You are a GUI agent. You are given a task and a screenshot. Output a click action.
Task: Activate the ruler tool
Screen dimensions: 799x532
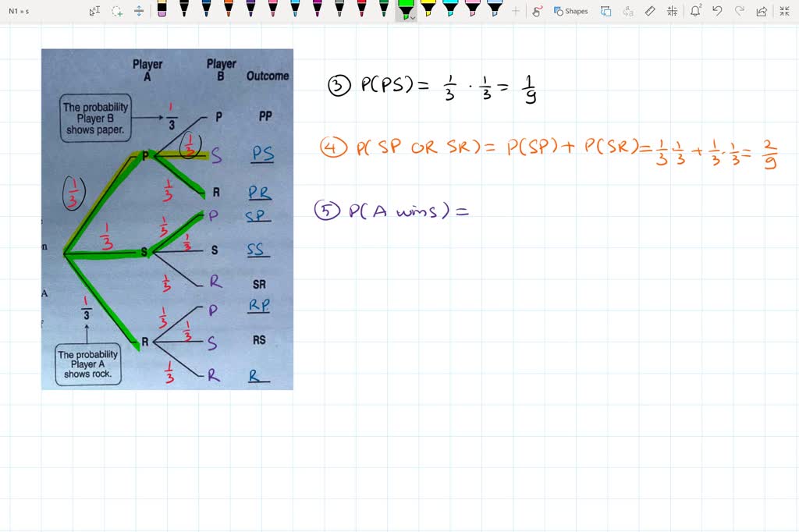pos(650,11)
